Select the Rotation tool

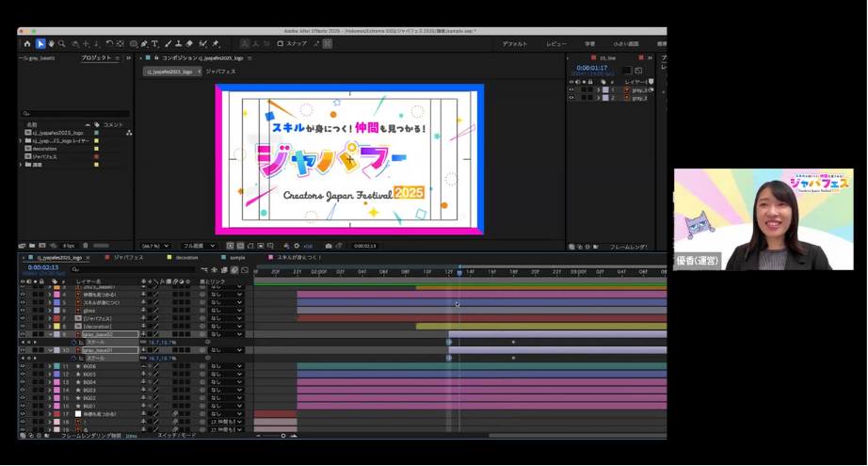(109, 43)
